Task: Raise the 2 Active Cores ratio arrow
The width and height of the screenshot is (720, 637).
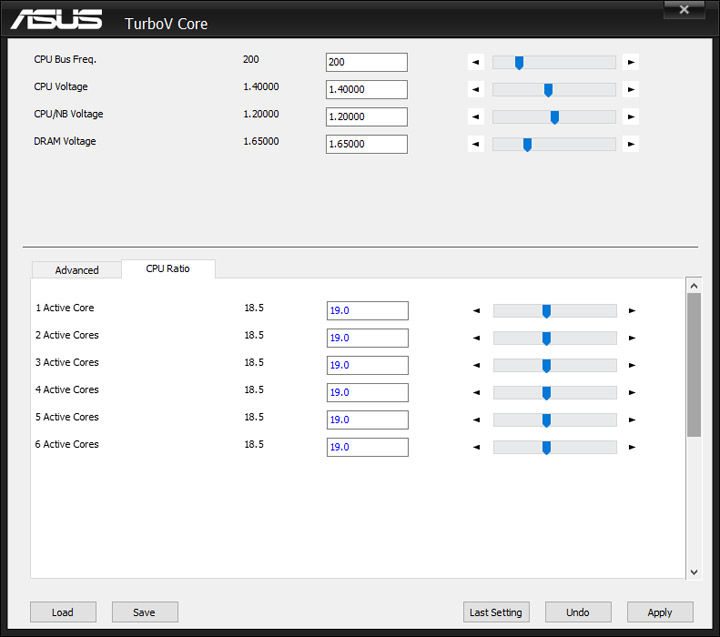Action: click(632, 338)
